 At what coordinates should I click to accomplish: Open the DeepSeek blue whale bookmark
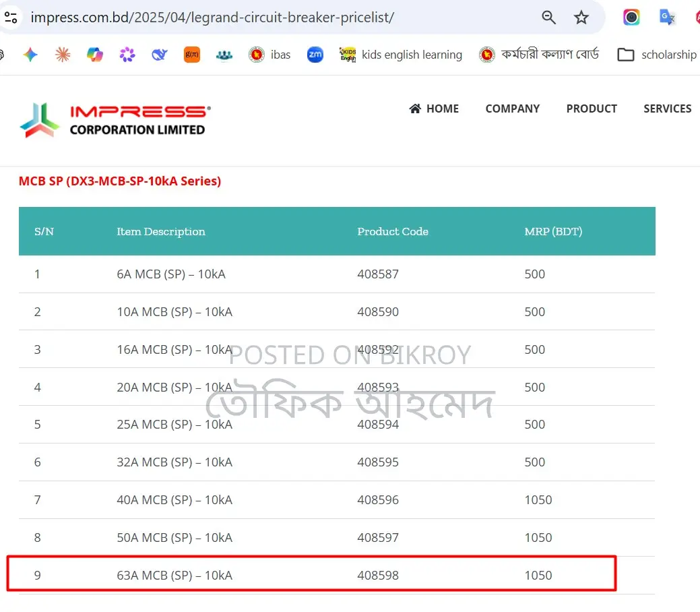[160, 55]
